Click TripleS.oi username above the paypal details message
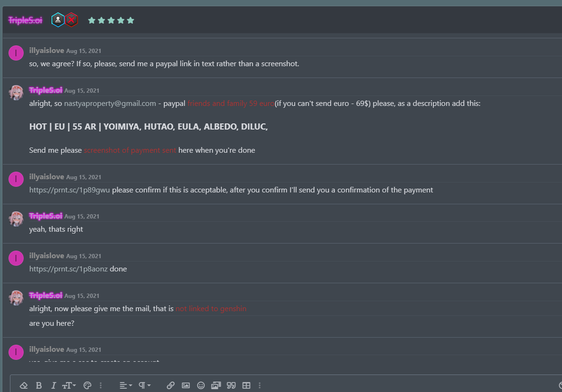This screenshot has width=562, height=392. coord(45,90)
